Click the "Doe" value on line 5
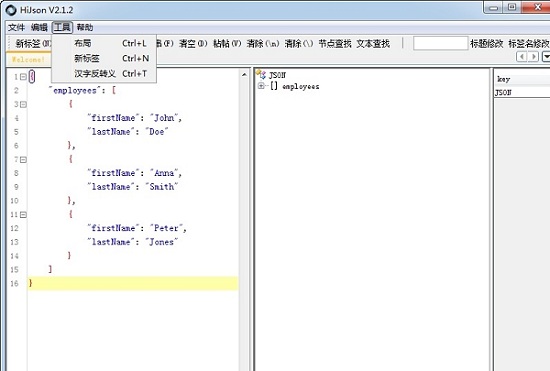The width and height of the screenshot is (550, 371). (157, 132)
